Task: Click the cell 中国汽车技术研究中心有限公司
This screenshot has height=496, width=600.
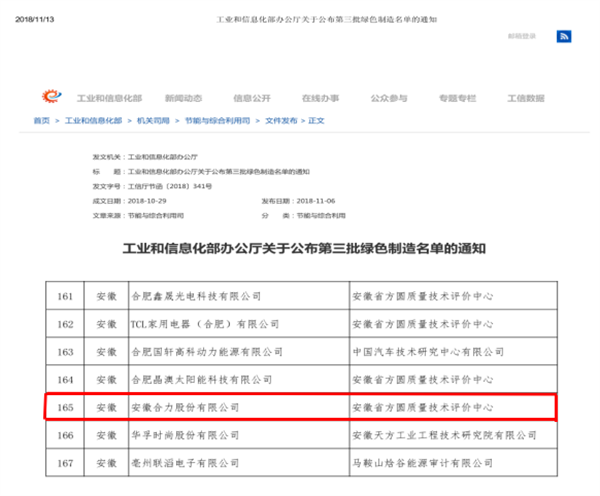Action: 453,351
